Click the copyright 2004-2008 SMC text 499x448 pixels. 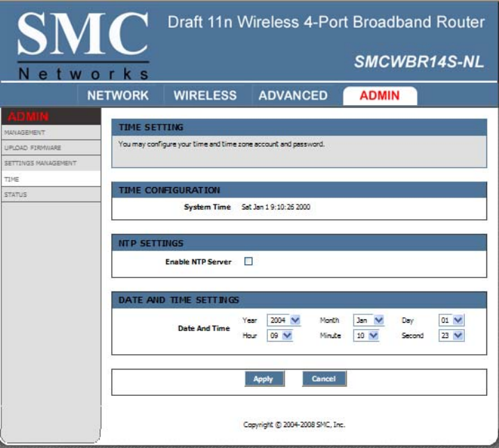click(x=294, y=424)
